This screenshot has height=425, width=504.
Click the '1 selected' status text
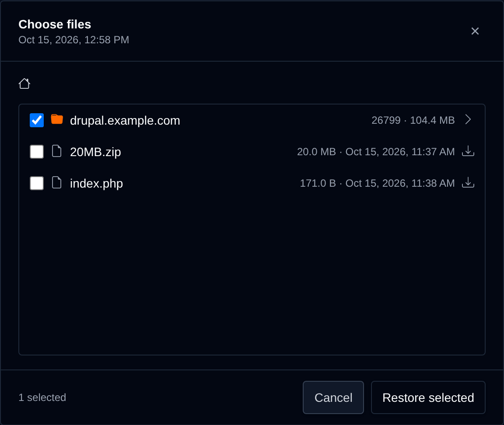pos(42,397)
